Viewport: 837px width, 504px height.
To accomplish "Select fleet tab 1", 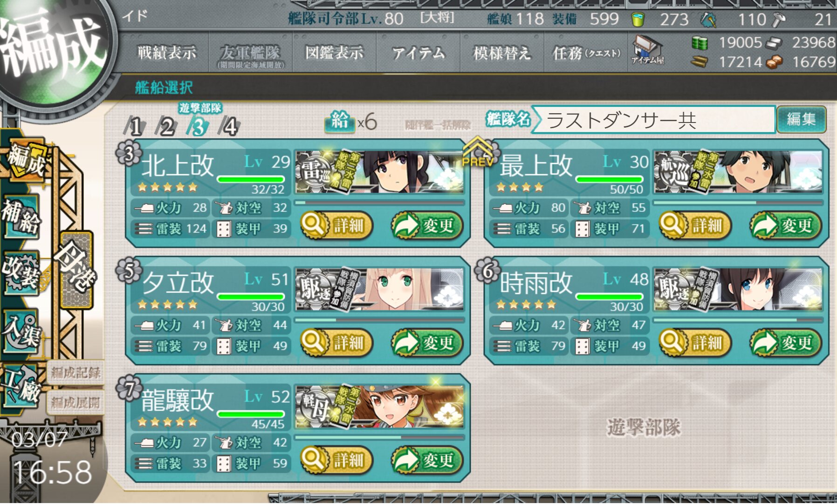I will [135, 126].
